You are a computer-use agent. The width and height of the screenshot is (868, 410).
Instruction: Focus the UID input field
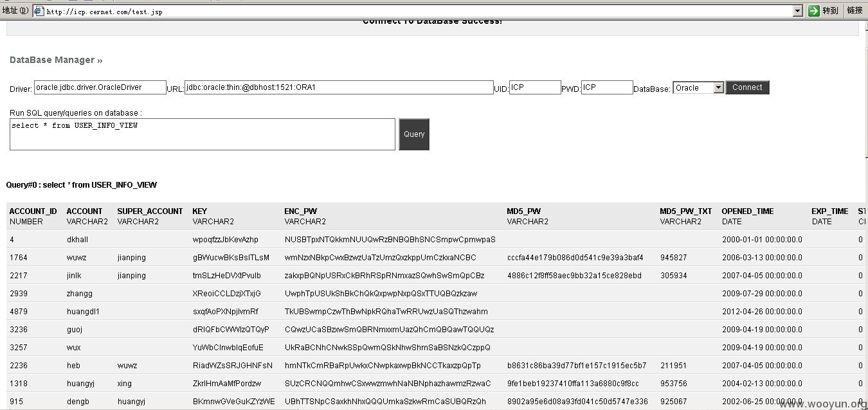pos(535,87)
